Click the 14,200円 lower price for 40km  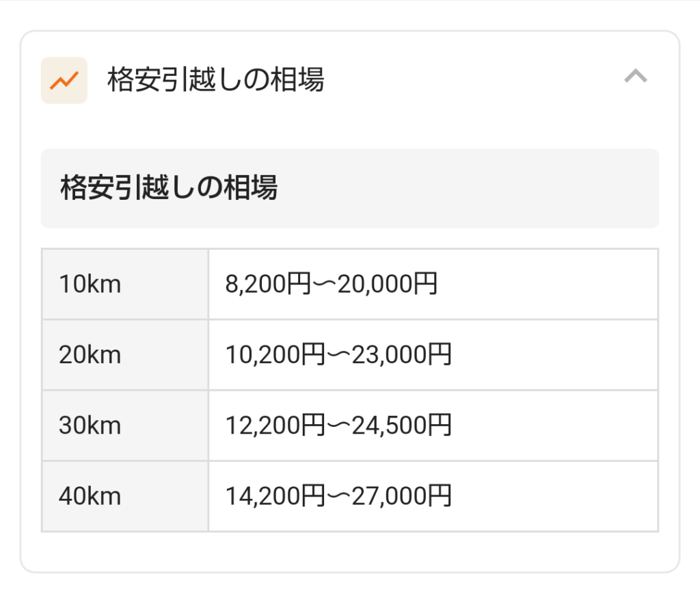(x=275, y=496)
